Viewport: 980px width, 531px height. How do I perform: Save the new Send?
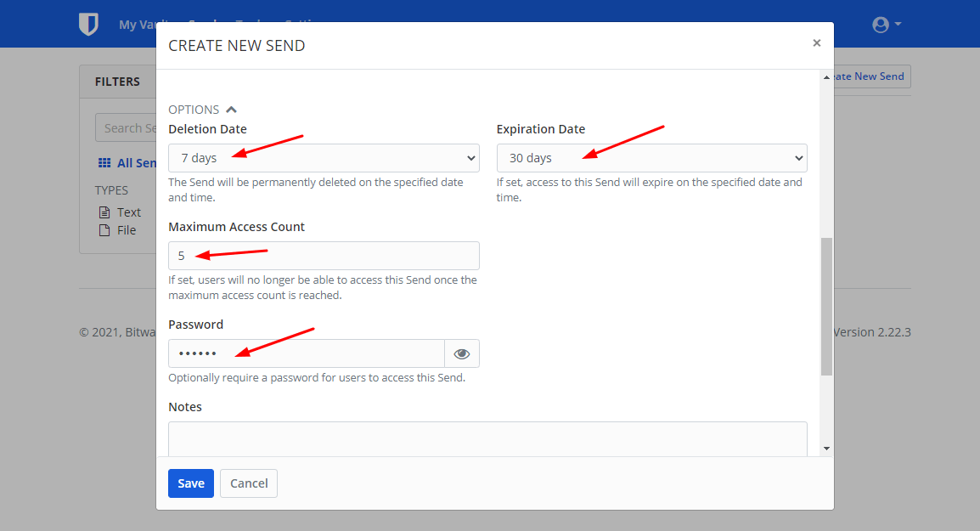[x=191, y=483]
